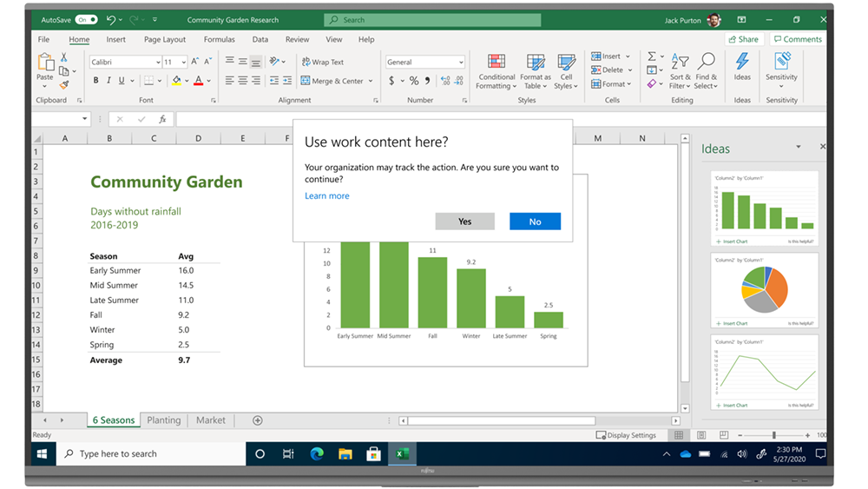Toggle bold formatting

(x=95, y=80)
